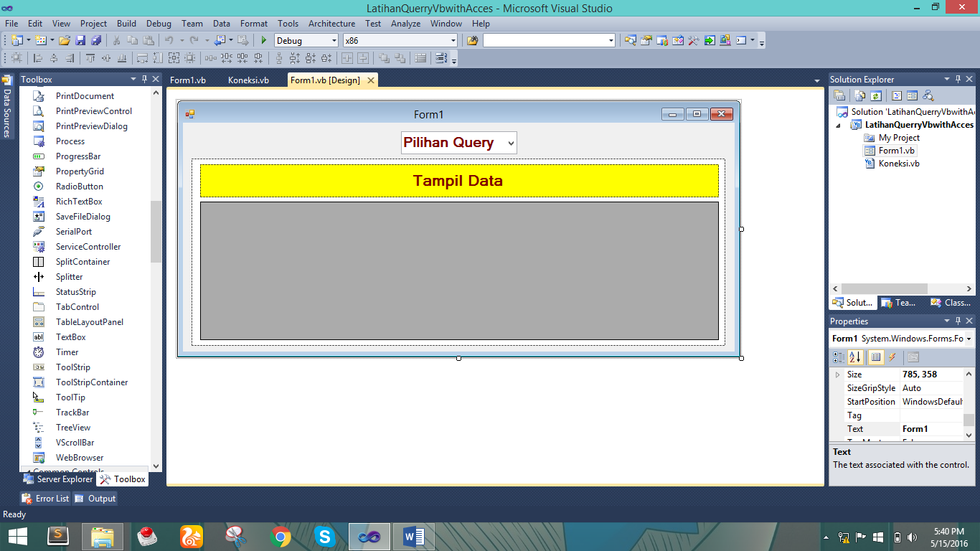Open the Architecture menu

331,24
